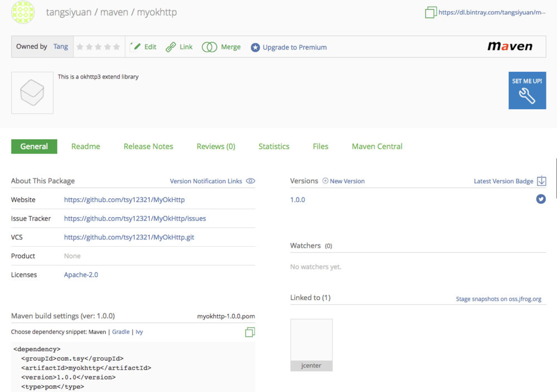Open the Apache-2.0 license link
Screen dimensions: 557x392
coord(81,275)
